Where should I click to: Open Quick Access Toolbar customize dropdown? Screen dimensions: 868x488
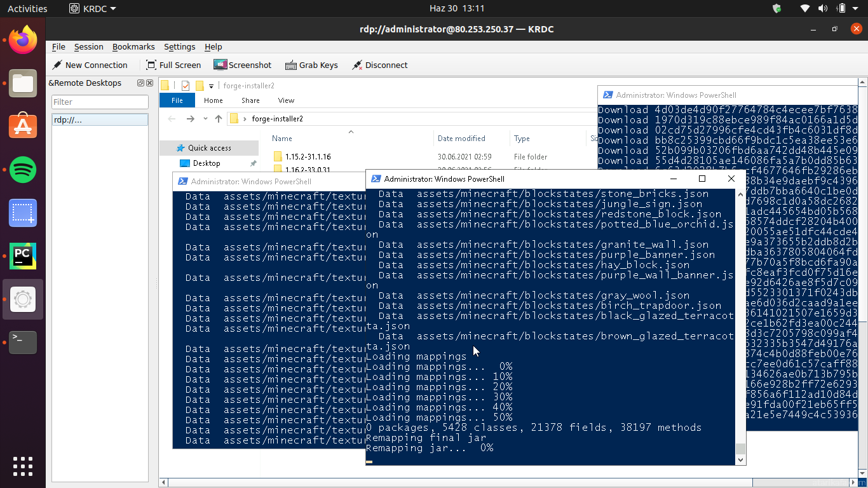point(211,86)
